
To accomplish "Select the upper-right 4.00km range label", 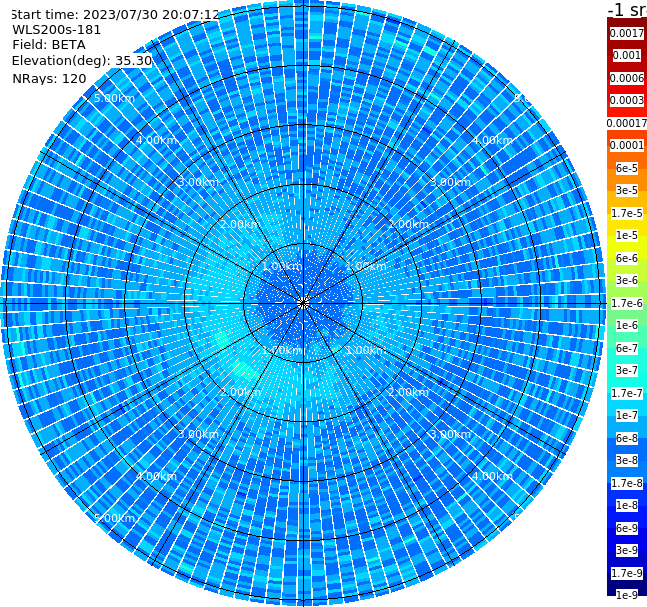I will tap(492, 140).
